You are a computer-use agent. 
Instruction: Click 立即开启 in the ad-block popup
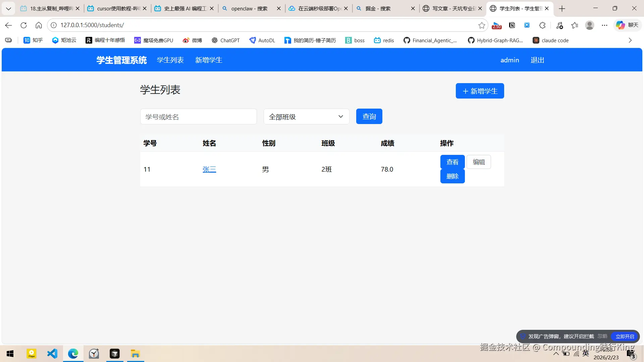click(x=625, y=337)
